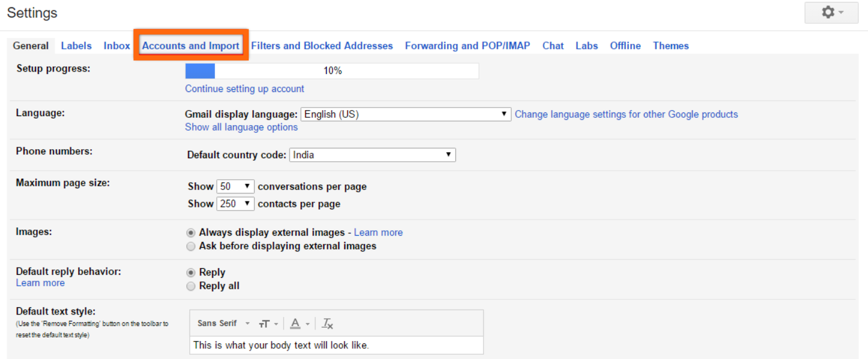Select the Reply radio option
The image size is (868, 359).
191,272
